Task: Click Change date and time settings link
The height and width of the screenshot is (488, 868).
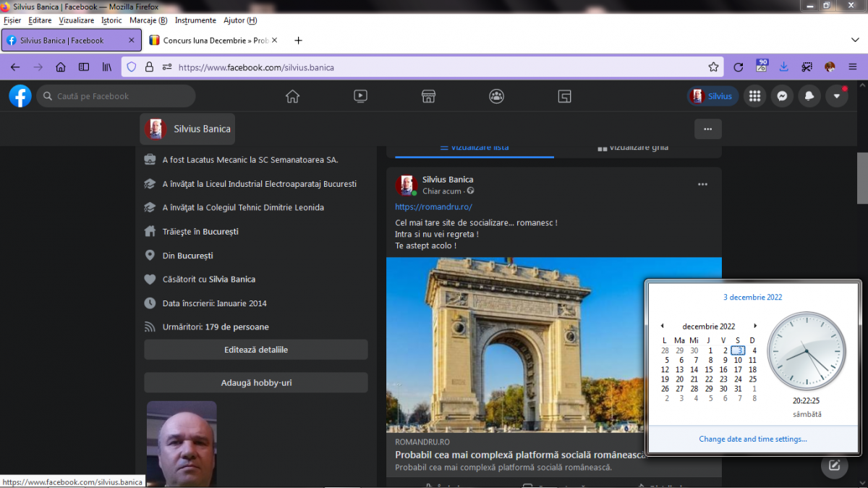Action: tap(752, 439)
